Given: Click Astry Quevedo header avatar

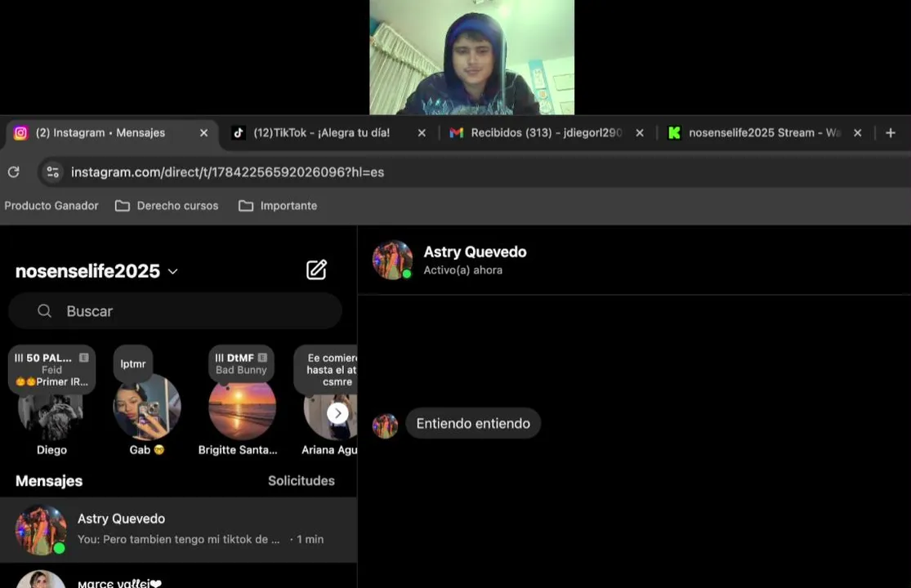Looking at the screenshot, I should (x=392, y=260).
